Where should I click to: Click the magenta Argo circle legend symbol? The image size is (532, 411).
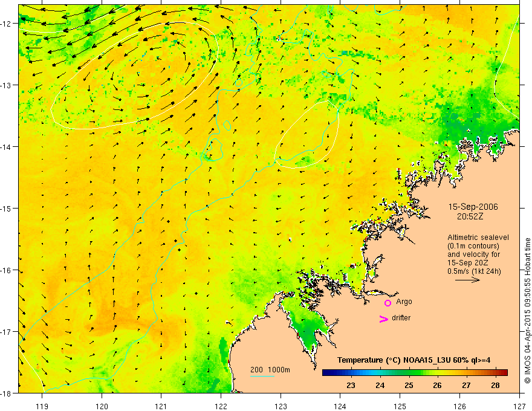pos(388,303)
